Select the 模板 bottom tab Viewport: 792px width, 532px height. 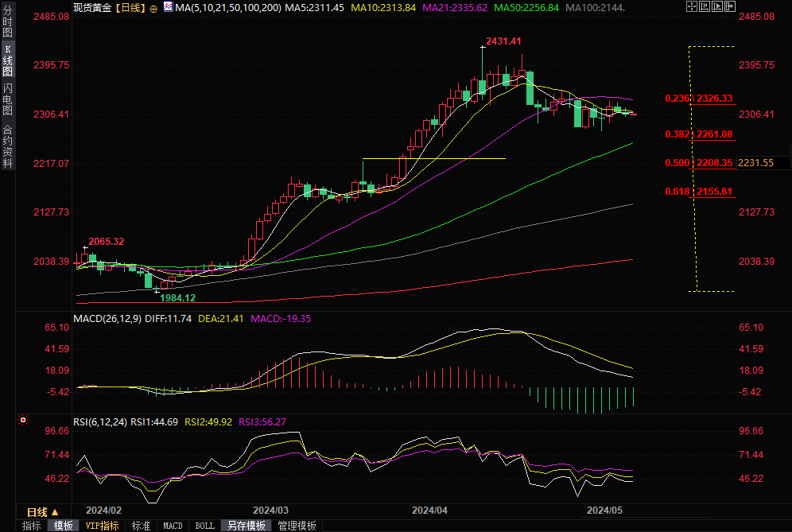pos(64,526)
